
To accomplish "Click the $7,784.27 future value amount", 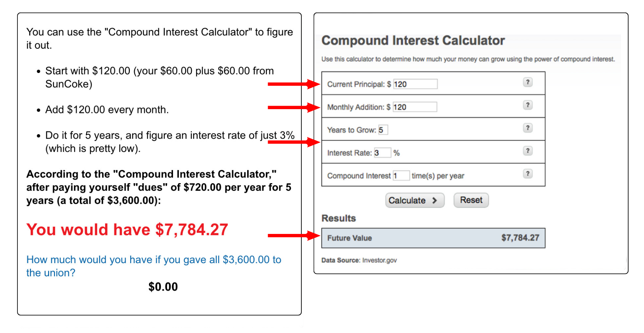I will [x=520, y=238].
